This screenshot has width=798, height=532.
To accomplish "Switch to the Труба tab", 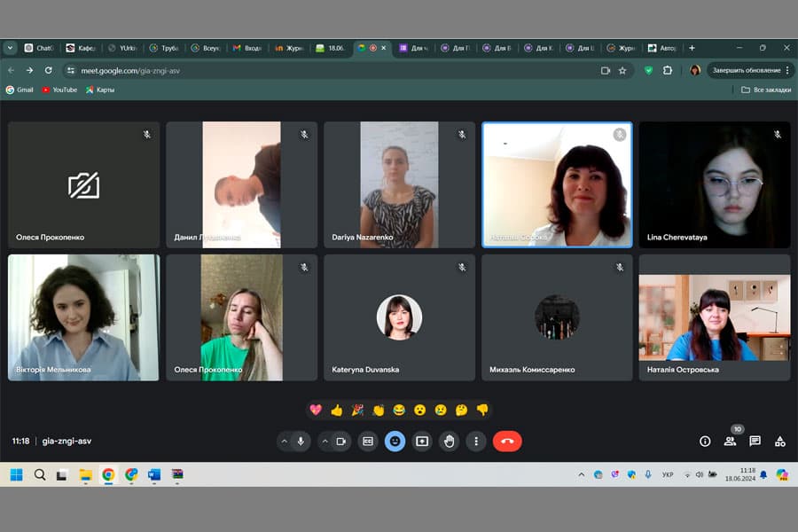I will pos(164,48).
